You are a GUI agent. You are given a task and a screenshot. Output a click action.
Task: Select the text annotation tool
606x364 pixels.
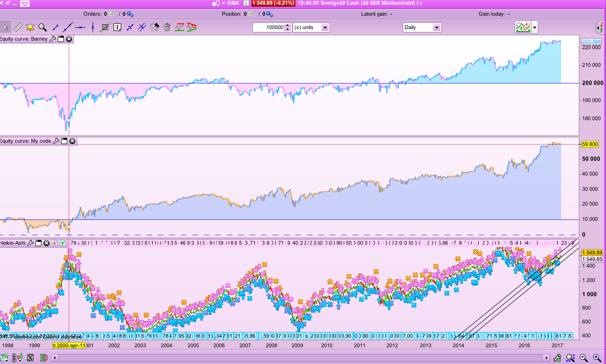[117, 27]
